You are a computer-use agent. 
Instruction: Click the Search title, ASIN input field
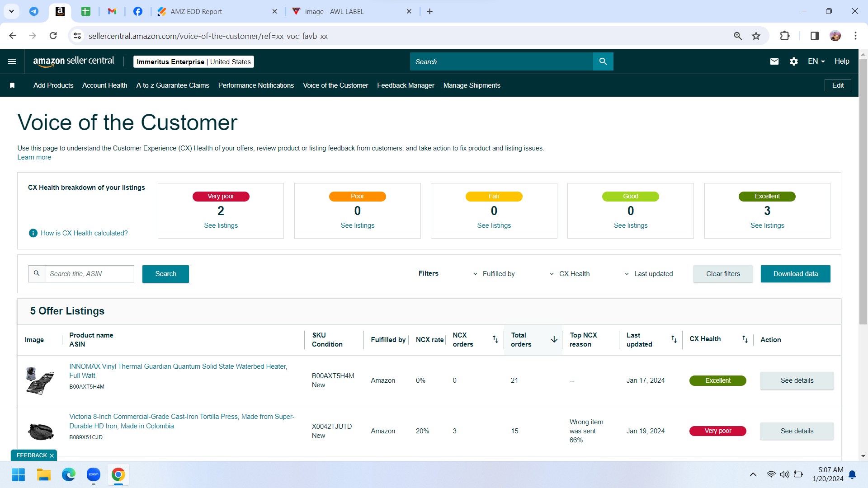tap(90, 274)
